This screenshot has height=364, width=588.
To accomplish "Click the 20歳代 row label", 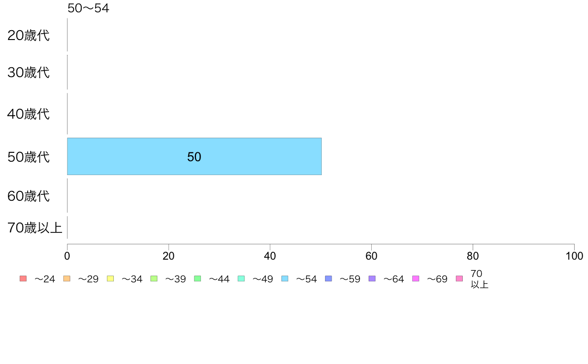I will pos(29,35).
